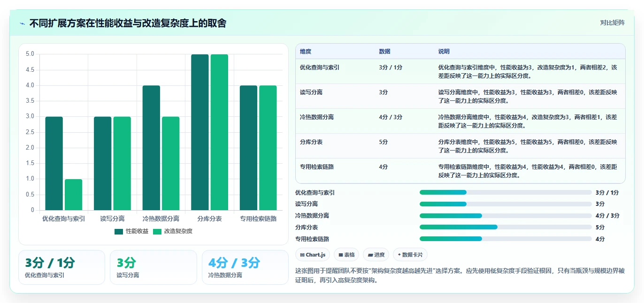Toggle the 改造复杂度 legend swatch under the chart
Image resolution: width=644 pixels, height=303 pixels.
(157, 231)
